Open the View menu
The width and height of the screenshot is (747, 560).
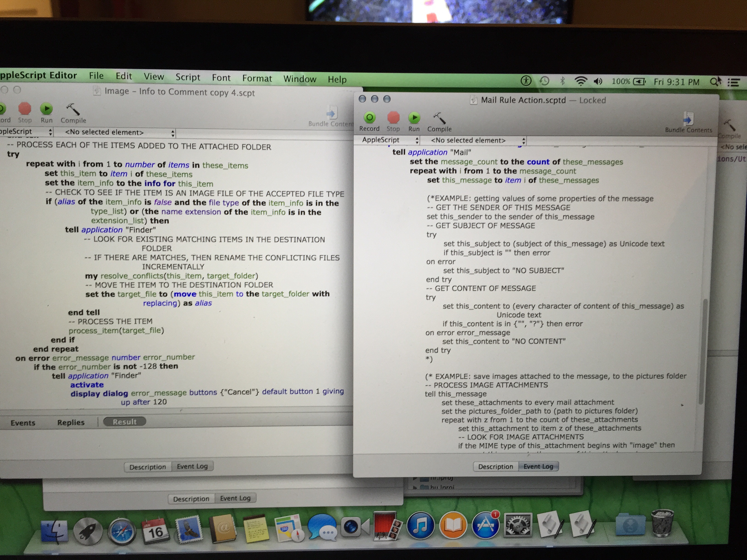click(x=154, y=77)
